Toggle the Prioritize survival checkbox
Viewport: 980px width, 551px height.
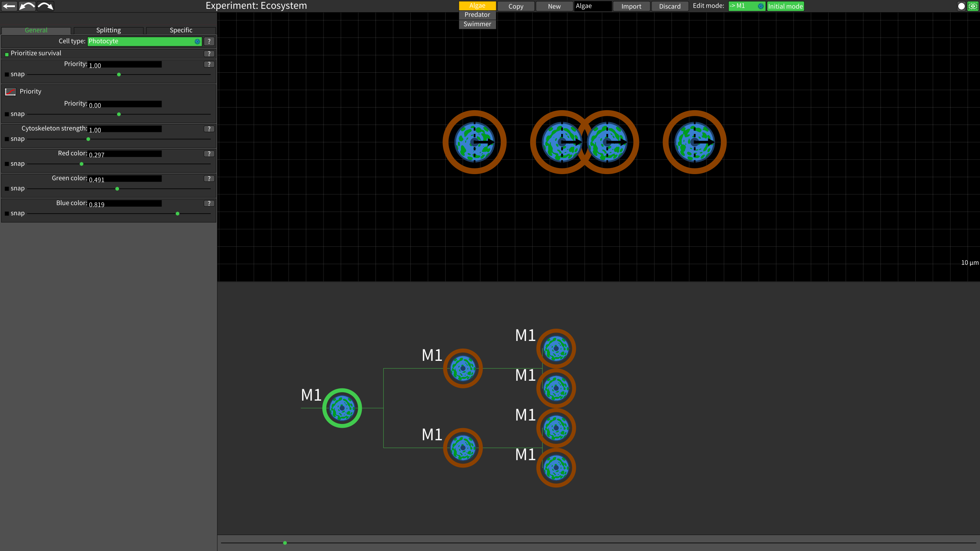7,54
